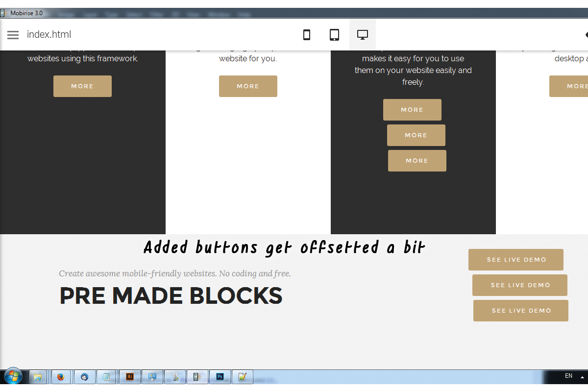Screen dimensions: 588x392
Task: Click the Windows Start button
Action: pyautogui.click(x=13, y=377)
